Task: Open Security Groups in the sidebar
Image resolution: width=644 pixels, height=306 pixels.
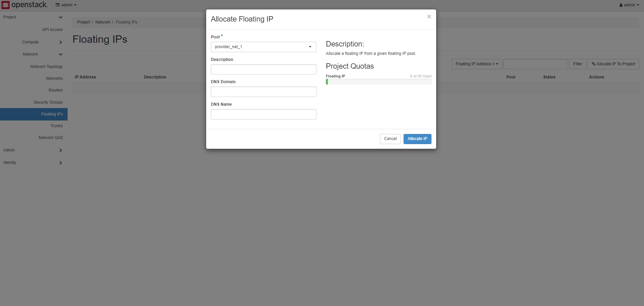Action: [x=48, y=102]
